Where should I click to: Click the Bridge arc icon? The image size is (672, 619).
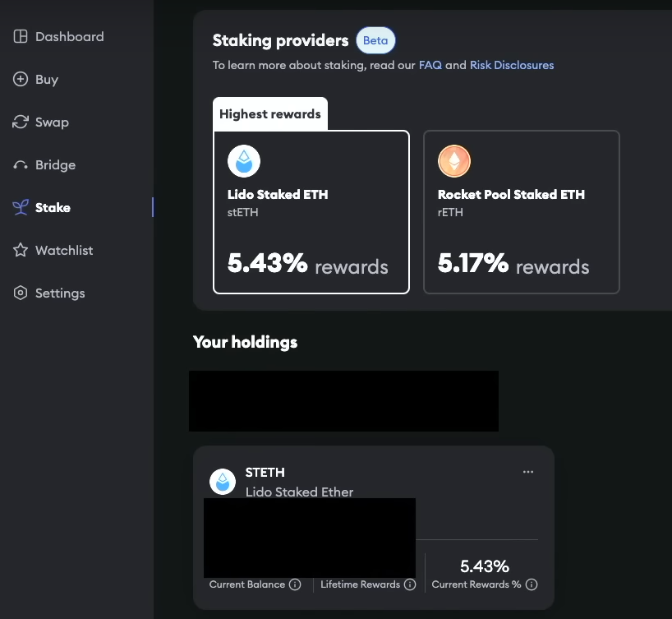point(21,165)
